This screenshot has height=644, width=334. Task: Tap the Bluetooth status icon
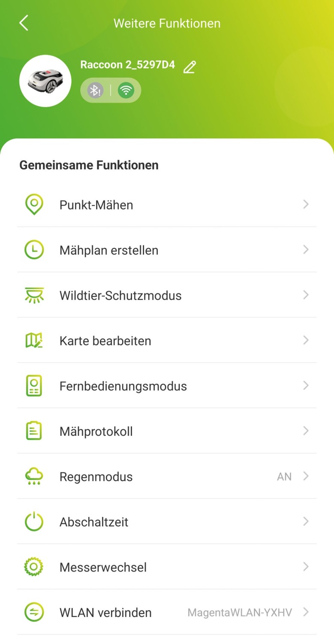tap(95, 90)
